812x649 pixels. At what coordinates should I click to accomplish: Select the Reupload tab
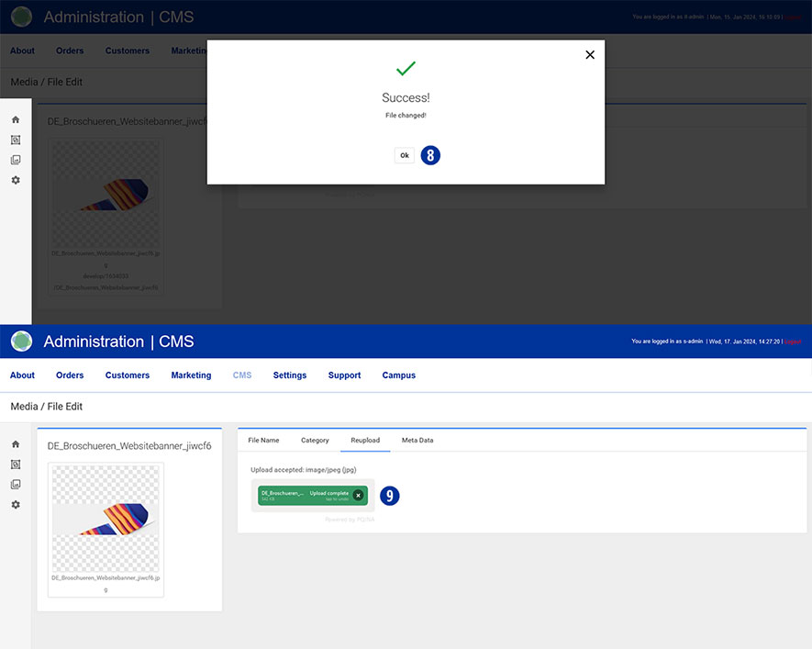tap(365, 441)
